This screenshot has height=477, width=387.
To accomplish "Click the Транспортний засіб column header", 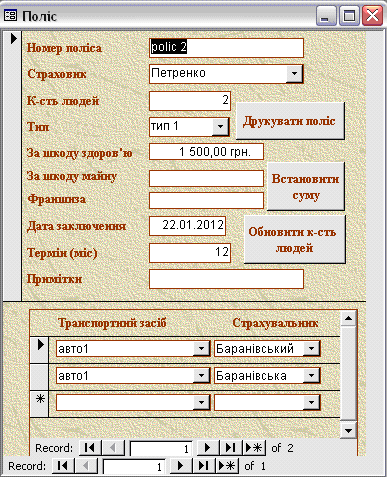I will point(112,323).
